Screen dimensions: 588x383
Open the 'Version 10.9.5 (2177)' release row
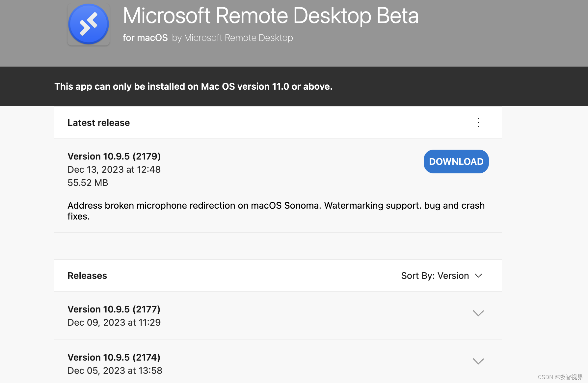(x=278, y=316)
